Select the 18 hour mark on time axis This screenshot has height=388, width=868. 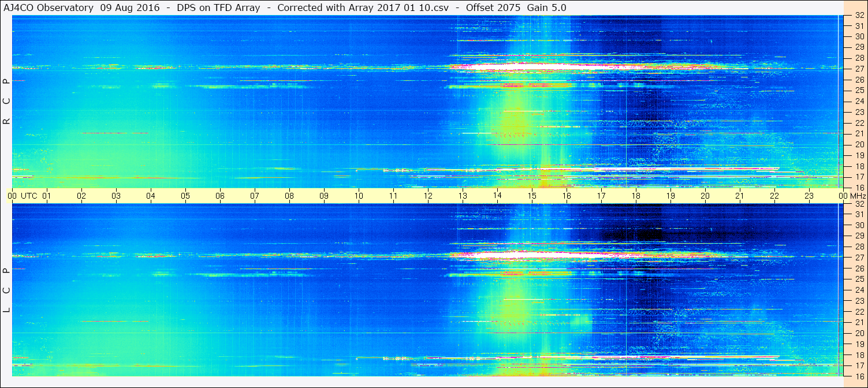point(636,196)
